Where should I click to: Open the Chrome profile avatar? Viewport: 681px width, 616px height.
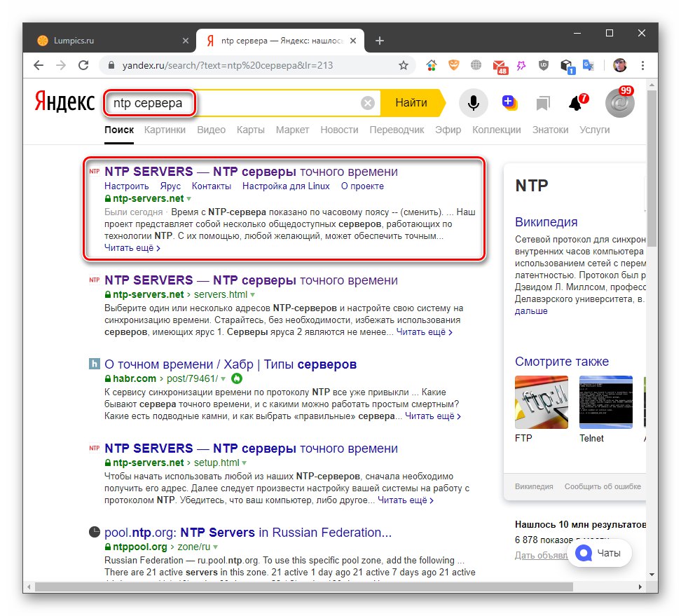click(620, 65)
